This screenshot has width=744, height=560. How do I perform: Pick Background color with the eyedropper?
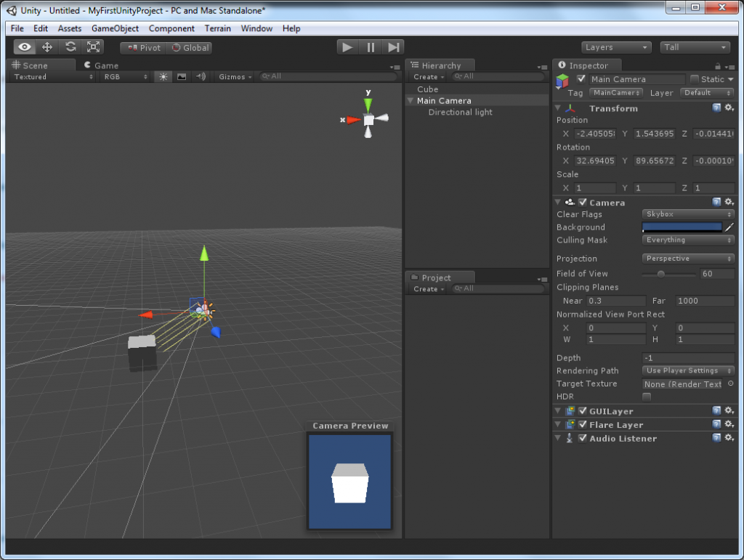click(x=729, y=227)
